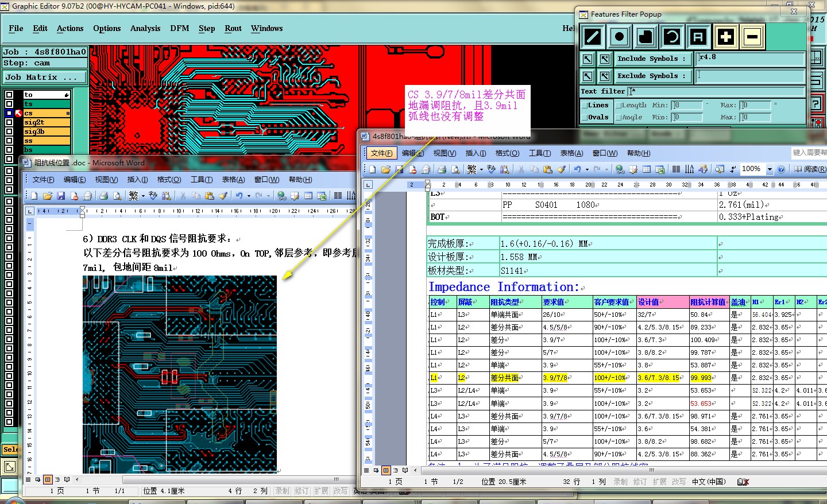Click the highlighted 差分共面 cell in impedance table
Screen dimensions: 827x504
[x=515, y=378]
